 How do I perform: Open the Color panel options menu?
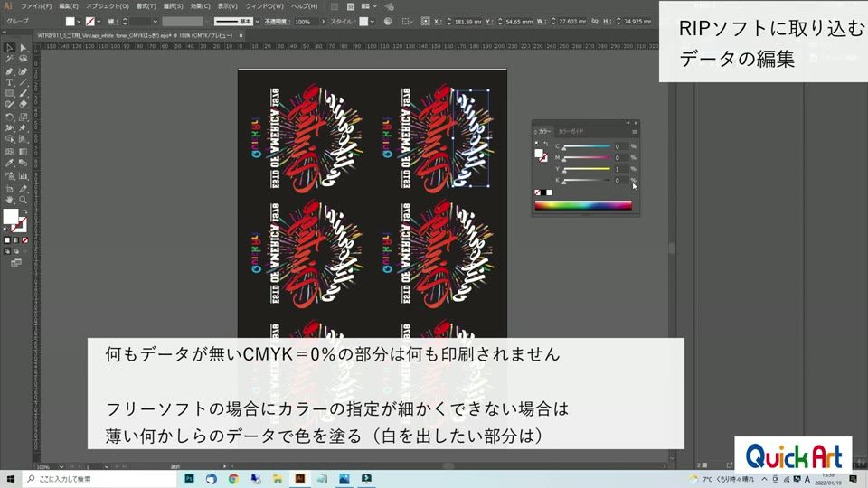(635, 132)
